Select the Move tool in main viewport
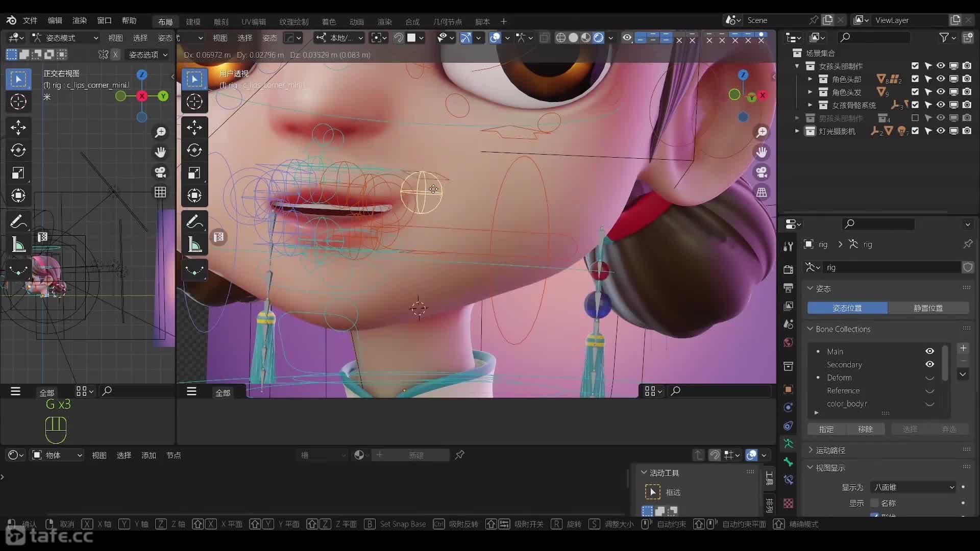 194,128
